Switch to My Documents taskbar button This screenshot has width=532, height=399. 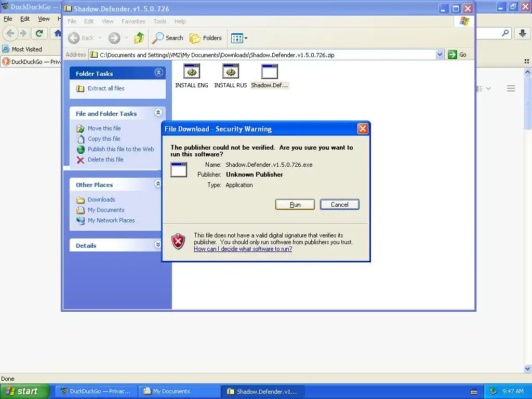180,392
